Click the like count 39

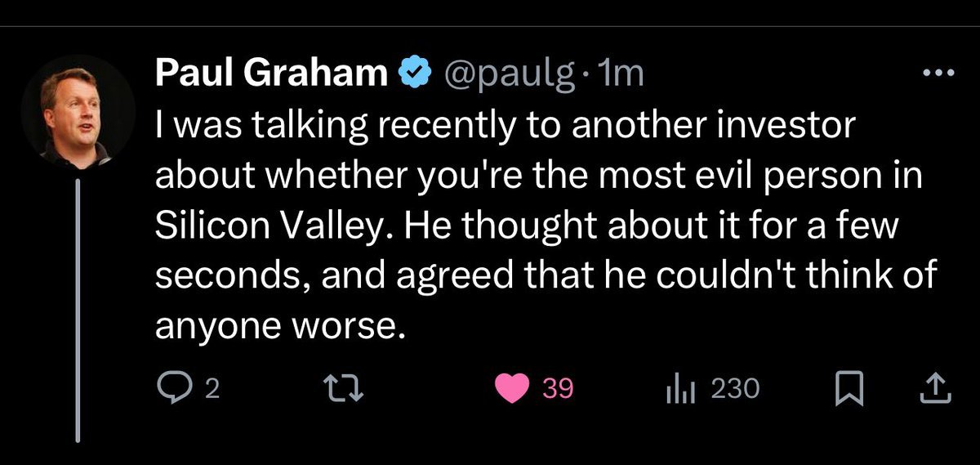coord(559,390)
